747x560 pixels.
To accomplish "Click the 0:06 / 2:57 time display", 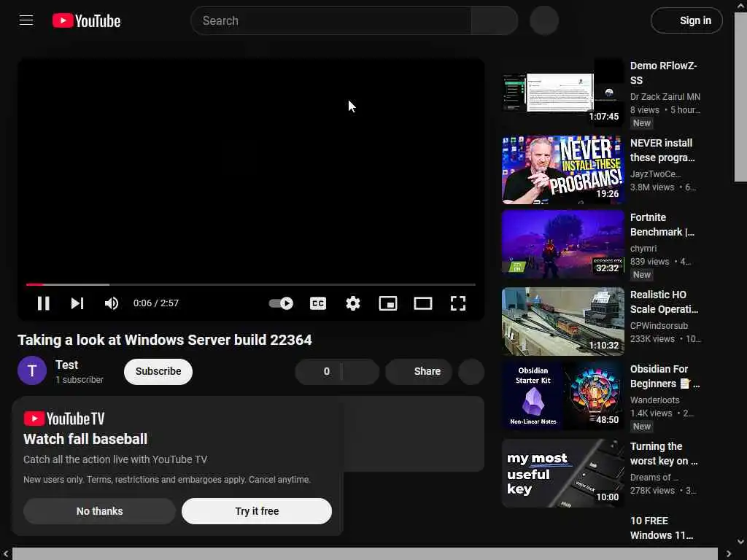I will 156,303.
